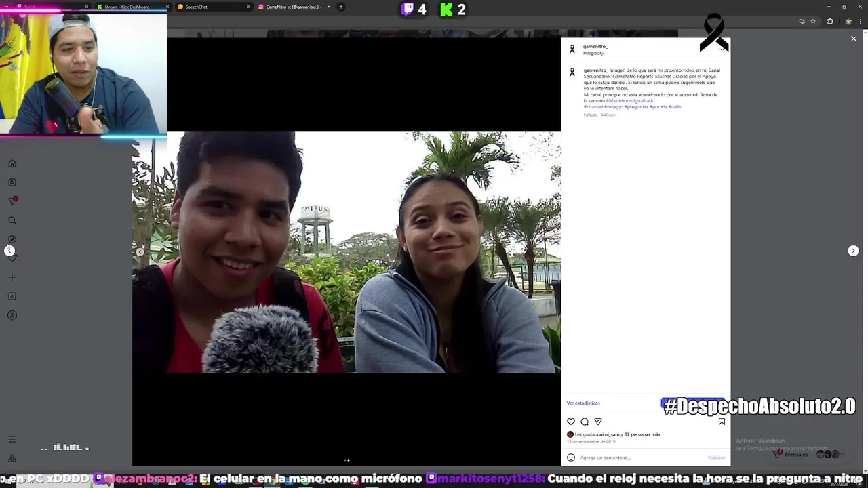Open the Meta apps icon at the sidebar bottom
Viewport: 868px width, 488px height.
[12, 458]
